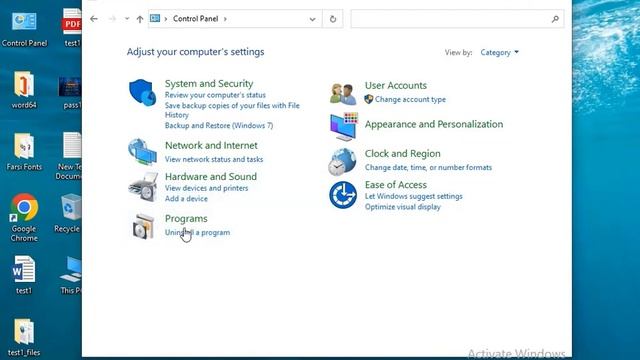Select the Control Panel desktop shortcut
The width and height of the screenshot is (640, 360).
[24, 29]
